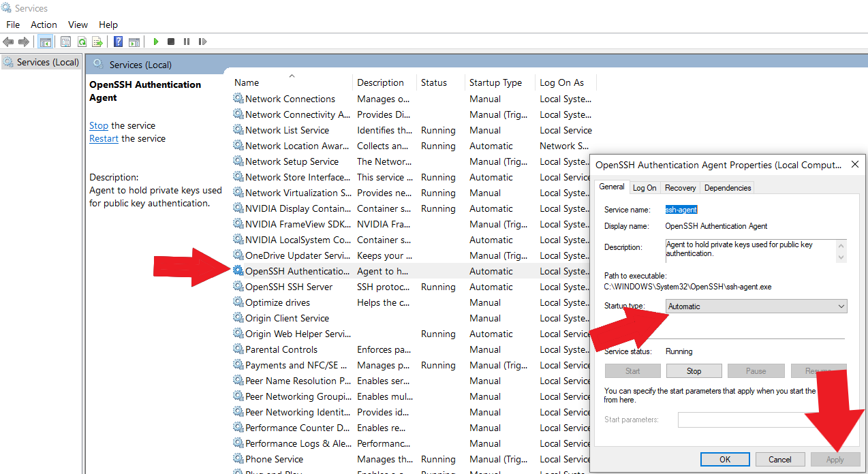868x474 pixels.
Task: Click Cancel in the properties dialog
Action: tap(780, 460)
